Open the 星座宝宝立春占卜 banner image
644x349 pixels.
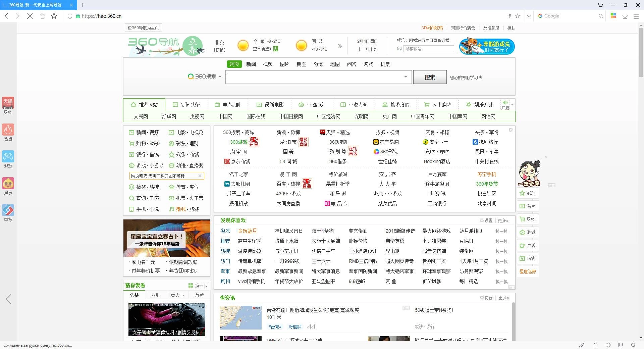pyautogui.click(x=167, y=238)
